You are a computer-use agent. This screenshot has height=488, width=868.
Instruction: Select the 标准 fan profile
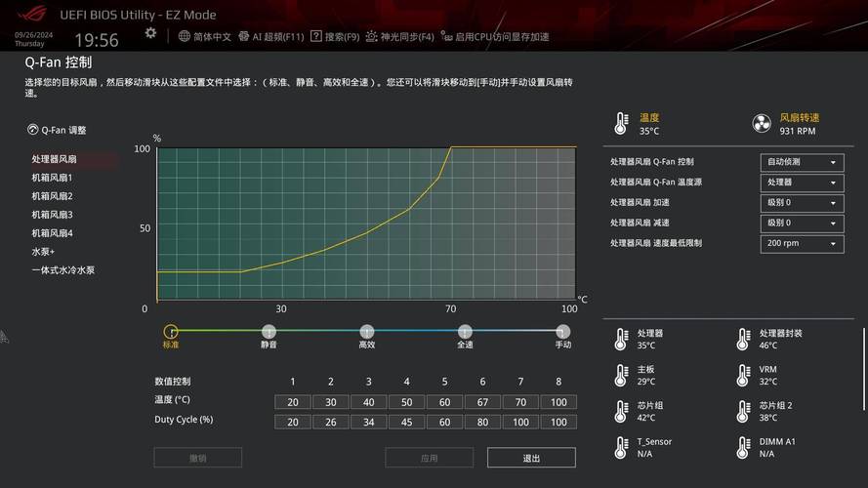(171, 332)
